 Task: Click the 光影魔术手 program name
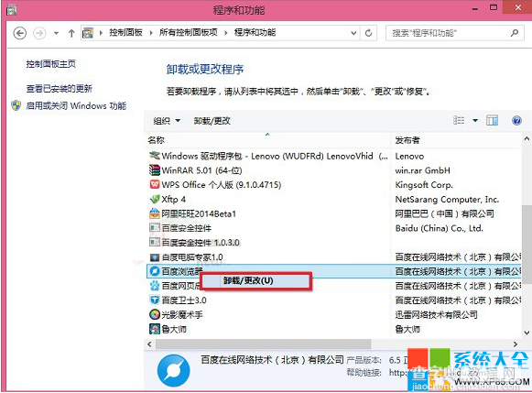click(x=181, y=314)
